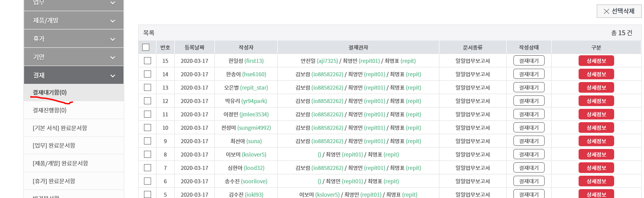Screen dimensions: 644x198
Task: Open [기본 서식] 완료문서함
Action: coord(60,128)
